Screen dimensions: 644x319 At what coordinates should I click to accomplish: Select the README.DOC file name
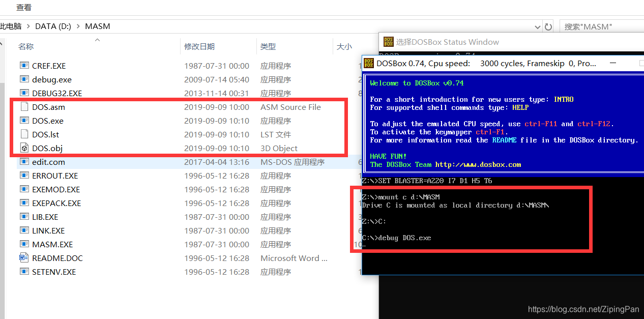pos(57,258)
